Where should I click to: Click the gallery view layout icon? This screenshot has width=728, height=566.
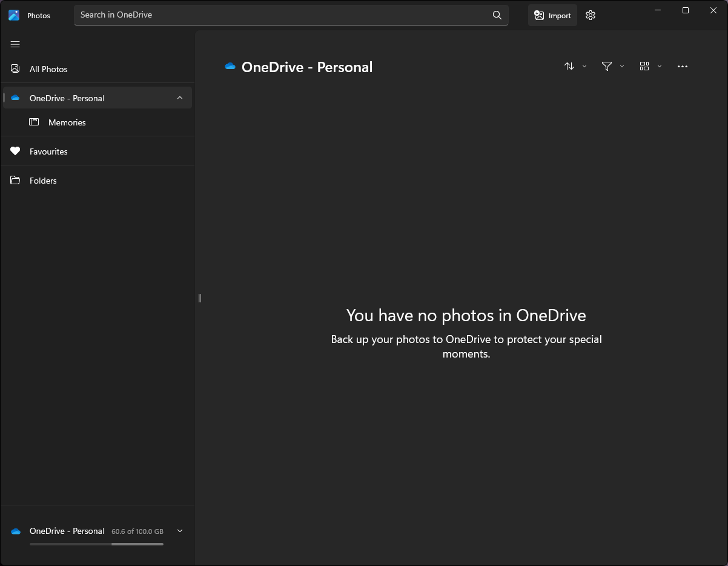pyautogui.click(x=644, y=66)
